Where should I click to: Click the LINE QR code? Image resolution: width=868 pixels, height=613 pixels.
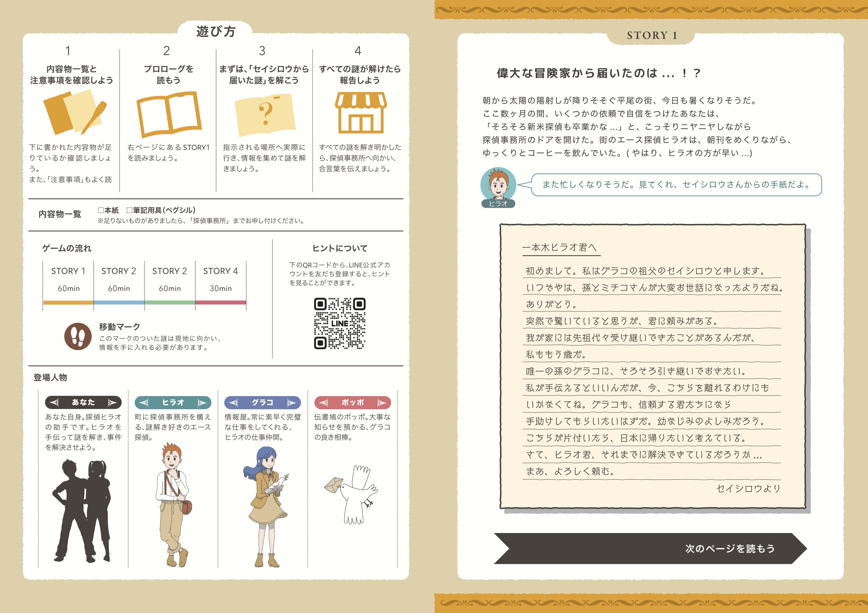coord(339,323)
